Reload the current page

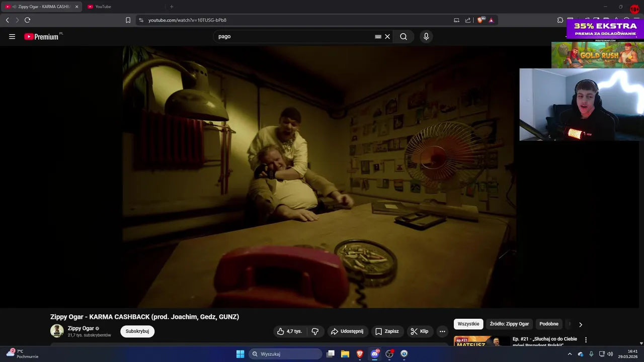coord(28,20)
